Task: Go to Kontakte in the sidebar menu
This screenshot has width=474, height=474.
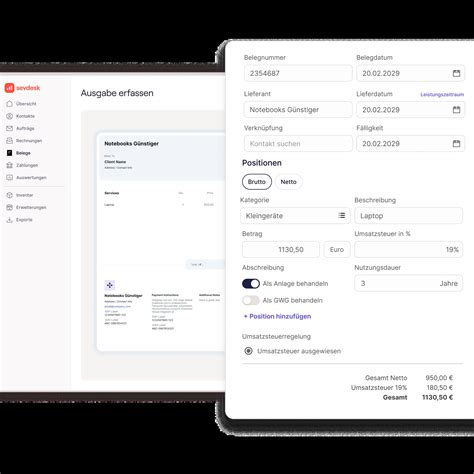Action: [x=25, y=116]
